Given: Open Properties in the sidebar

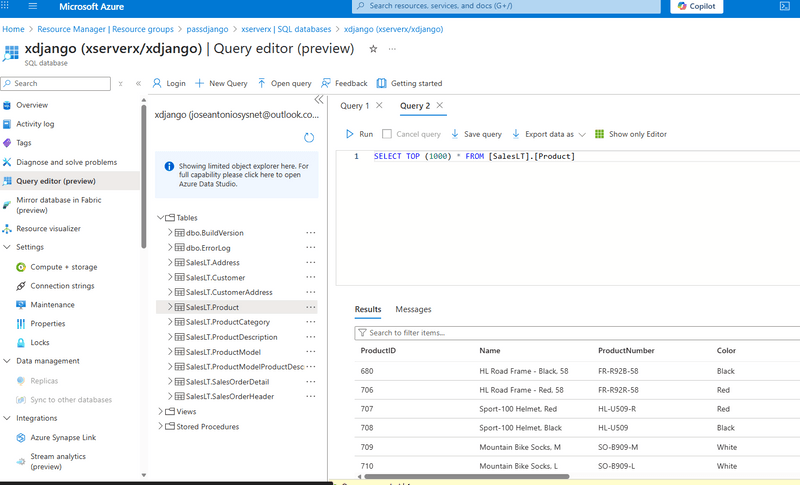Looking at the screenshot, I should (x=48, y=323).
